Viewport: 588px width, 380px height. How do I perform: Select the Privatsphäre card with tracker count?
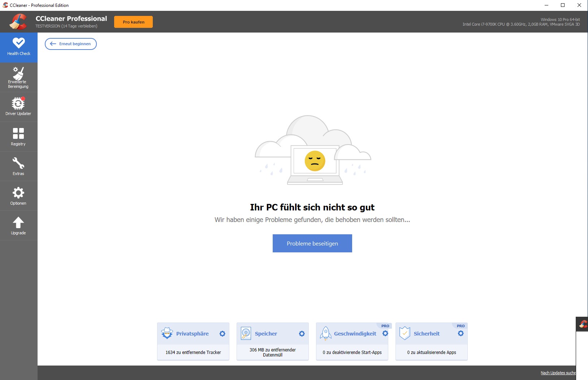click(x=193, y=352)
